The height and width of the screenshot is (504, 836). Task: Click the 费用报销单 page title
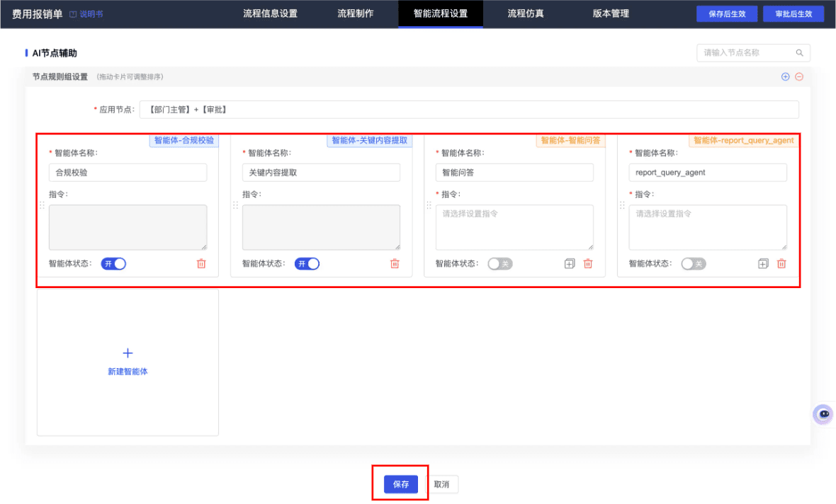pos(38,14)
